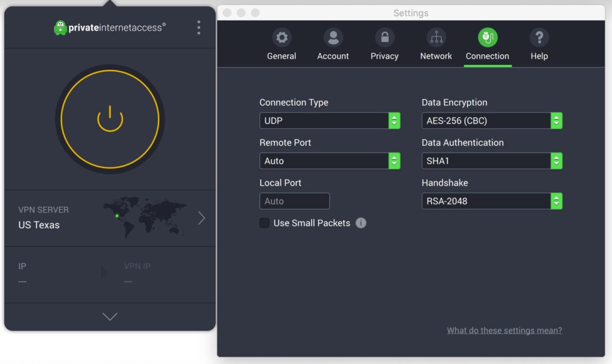Open the Data Encryption AES-256 dropdown
The image size is (612, 364).
click(492, 121)
